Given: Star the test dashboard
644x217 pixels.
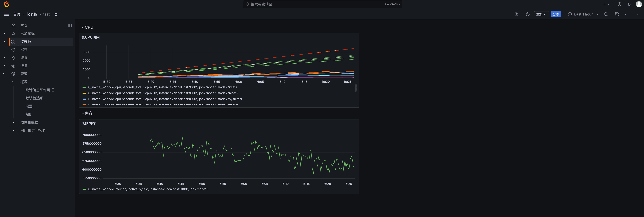Looking at the screenshot, I should point(56,14).
